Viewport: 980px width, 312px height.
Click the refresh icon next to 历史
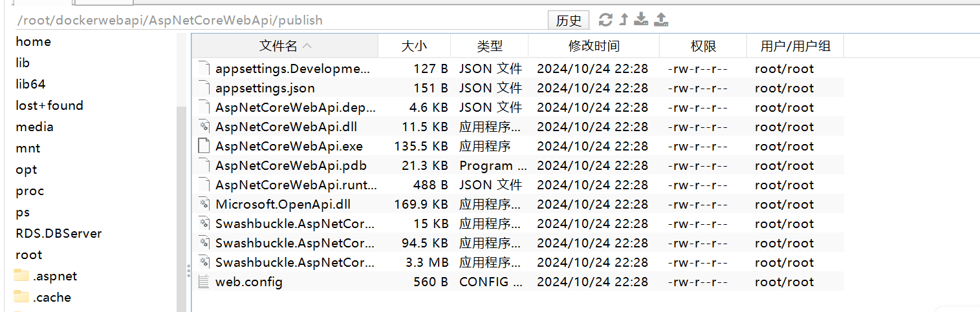click(605, 20)
